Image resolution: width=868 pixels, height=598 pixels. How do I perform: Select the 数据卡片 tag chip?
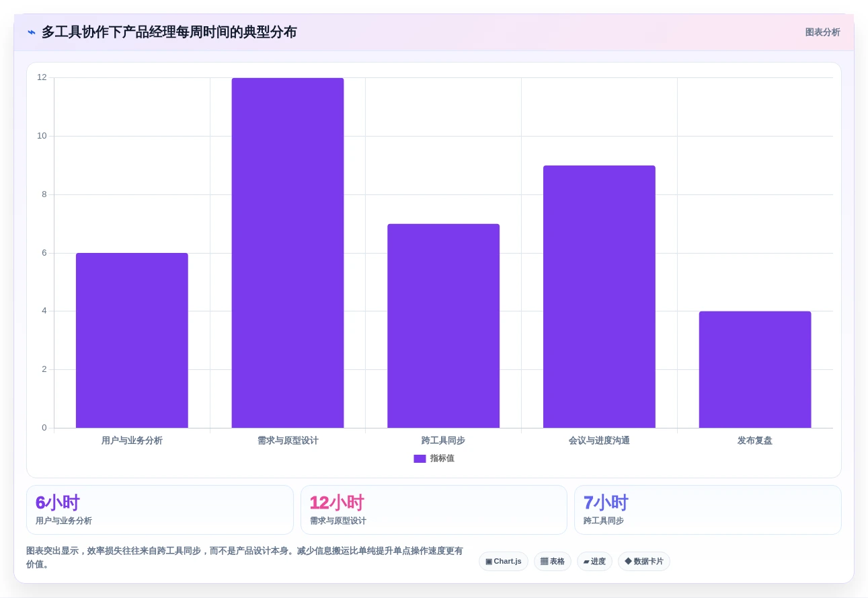coord(644,561)
